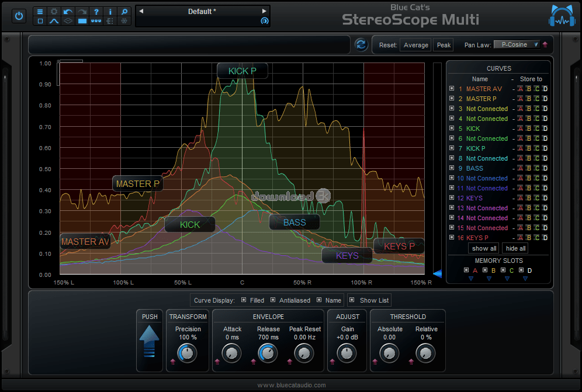
Task: Go to previous preset with left arrow
Action: pyautogui.click(x=141, y=11)
